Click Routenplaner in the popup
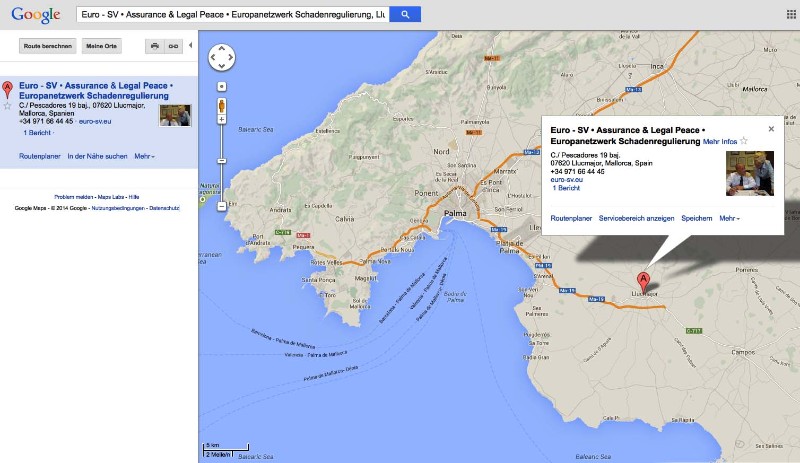The height and width of the screenshot is (463, 800). click(571, 218)
